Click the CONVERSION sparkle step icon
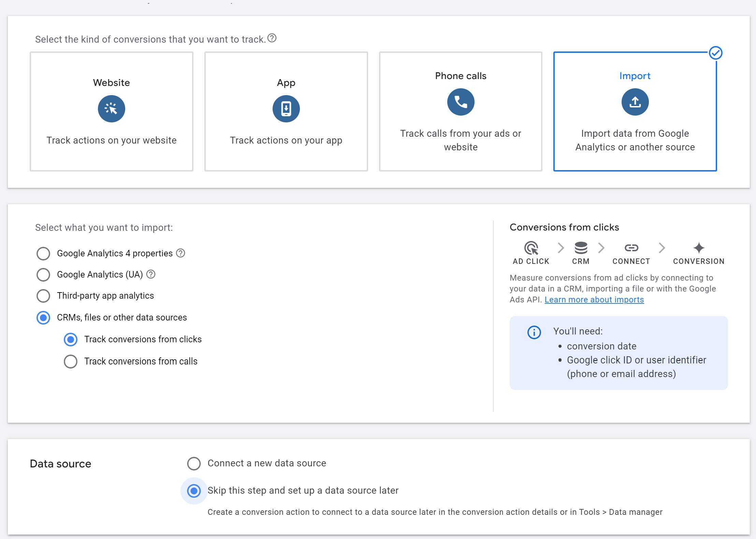This screenshot has height=539, width=756. 699,248
